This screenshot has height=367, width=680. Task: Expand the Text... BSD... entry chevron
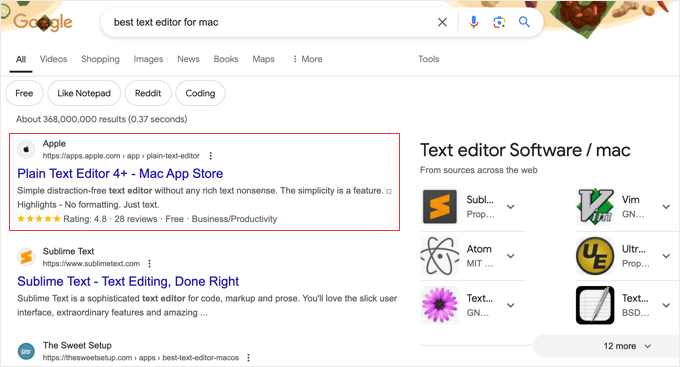pos(666,305)
